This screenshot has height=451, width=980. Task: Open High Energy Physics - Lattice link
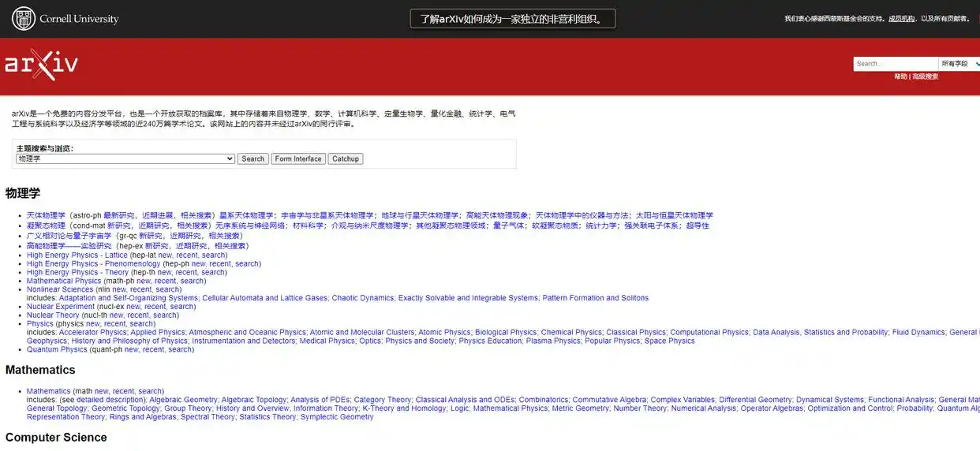coord(77,255)
